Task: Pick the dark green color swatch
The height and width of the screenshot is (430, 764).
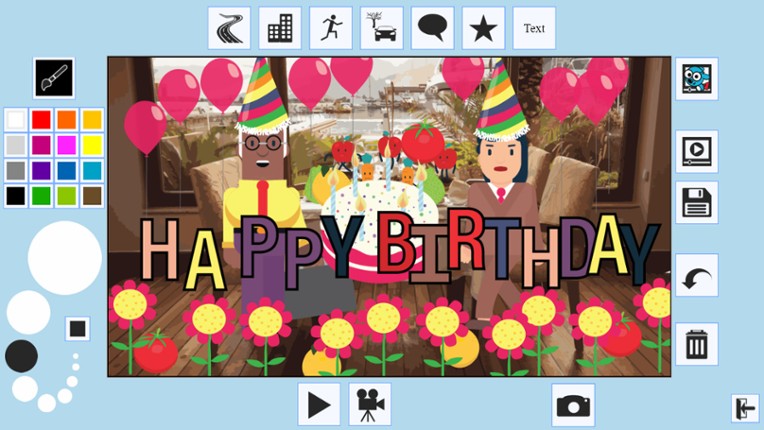Action: 41,196
